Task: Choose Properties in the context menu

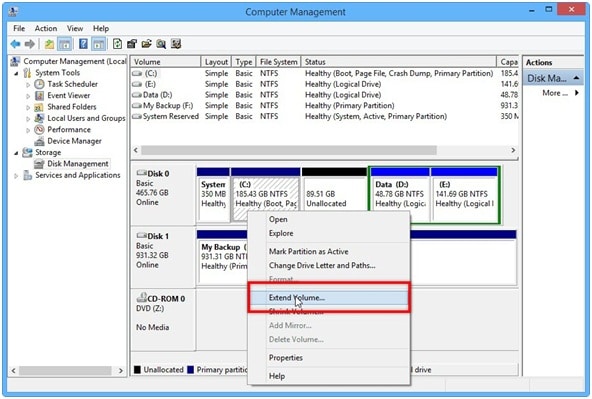Action: pyautogui.click(x=328, y=357)
